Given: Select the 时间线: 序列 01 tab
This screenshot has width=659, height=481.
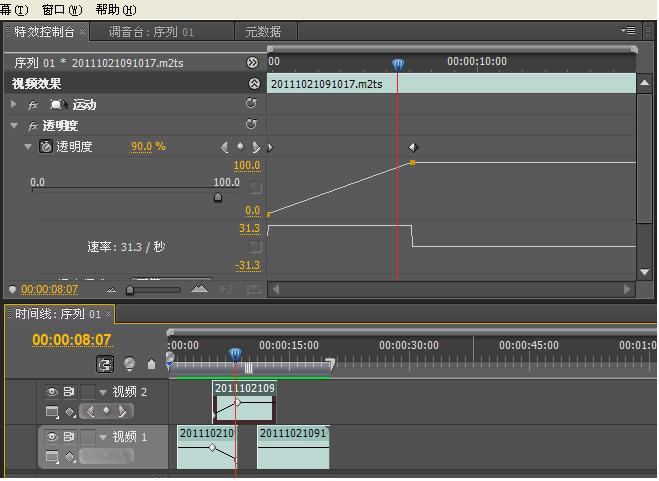Looking at the screenshot, I should 58,314.
